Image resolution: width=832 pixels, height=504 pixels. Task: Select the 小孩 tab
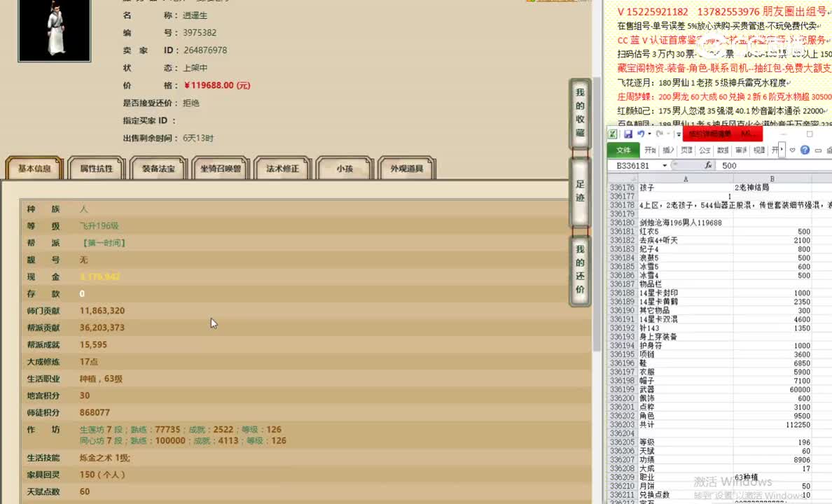click(345, 167)
